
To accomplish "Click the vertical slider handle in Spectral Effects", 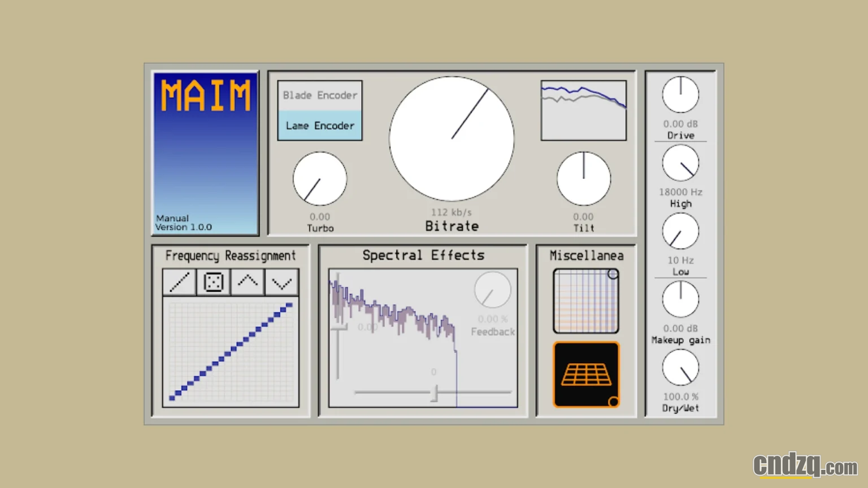I will 338,327.
